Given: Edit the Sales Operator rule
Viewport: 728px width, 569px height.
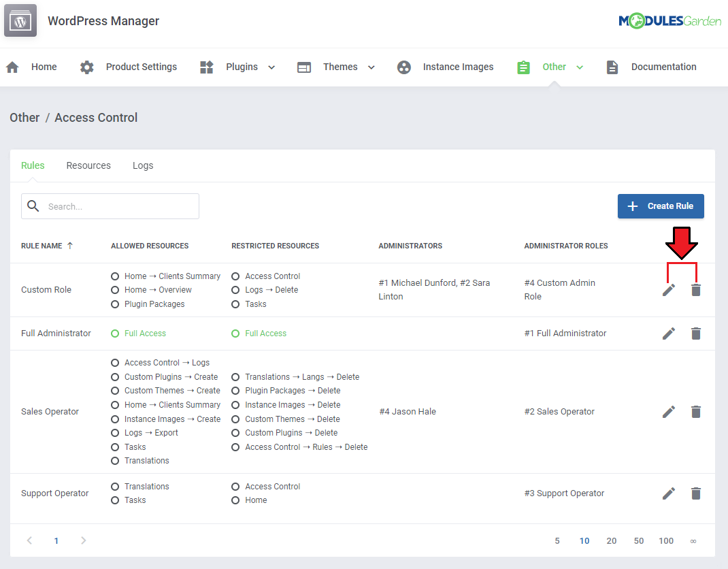Looking at the screenshot, I should (x=669, y=412).
